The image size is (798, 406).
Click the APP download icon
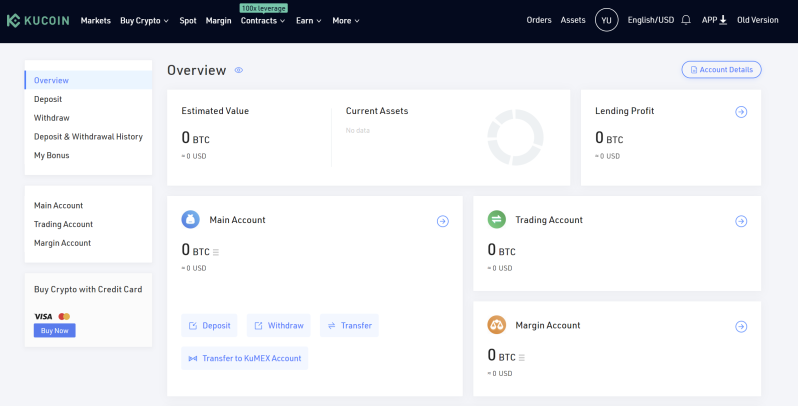[723, 20]
